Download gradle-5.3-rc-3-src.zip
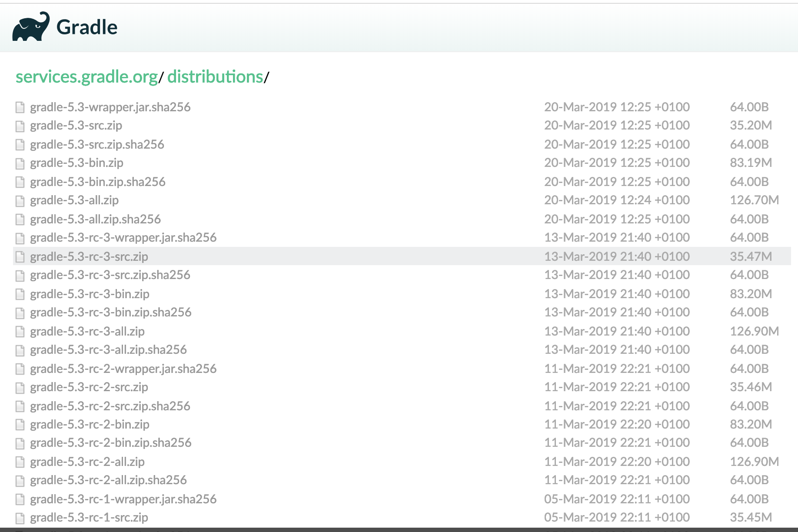The width and height of the screenshot is (798, 532). 89,256
